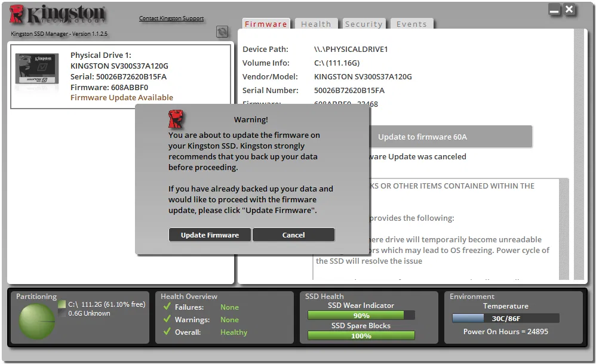Viewport: 596px width, 364px height.
Task: Confirm with the Update Firmware button
Action: click(x=210, y=235)
